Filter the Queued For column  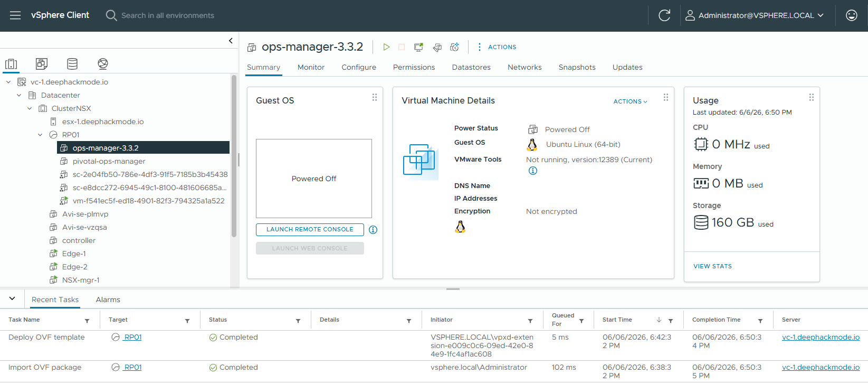[x=581, y=321]
